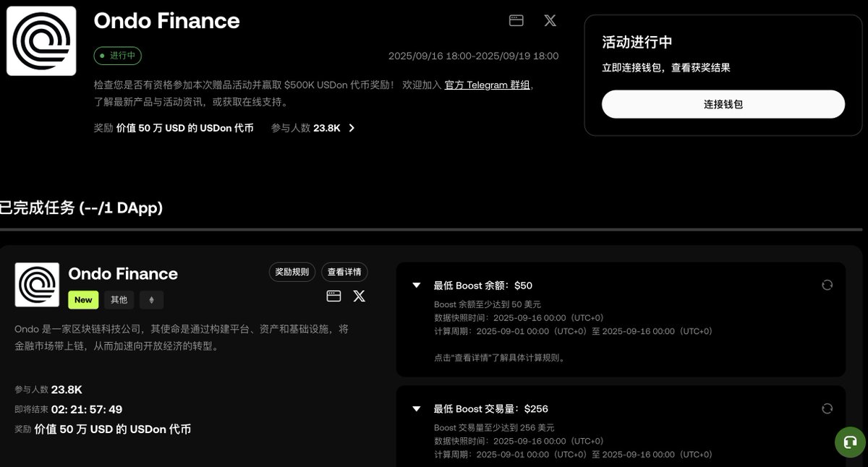Open website icon in the DApp card

point(333,296)
